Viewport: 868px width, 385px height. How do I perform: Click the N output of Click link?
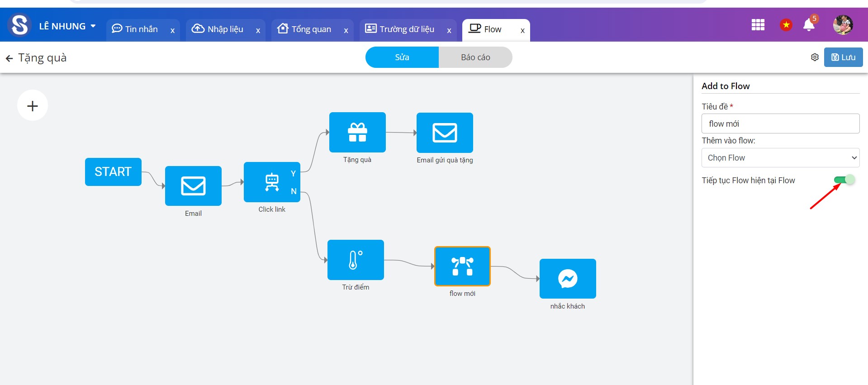tap(294, 191)
